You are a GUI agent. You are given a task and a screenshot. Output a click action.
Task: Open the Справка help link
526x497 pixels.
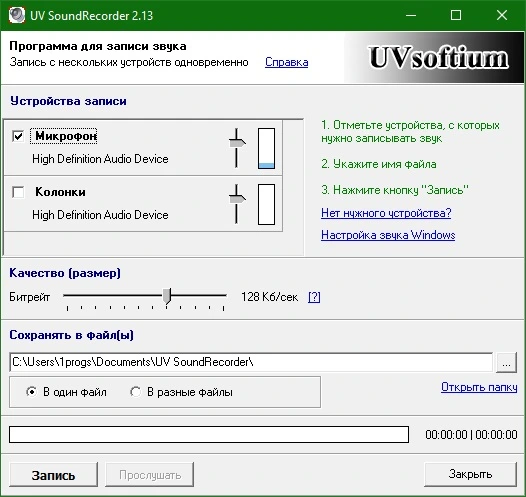click(286, 62)
